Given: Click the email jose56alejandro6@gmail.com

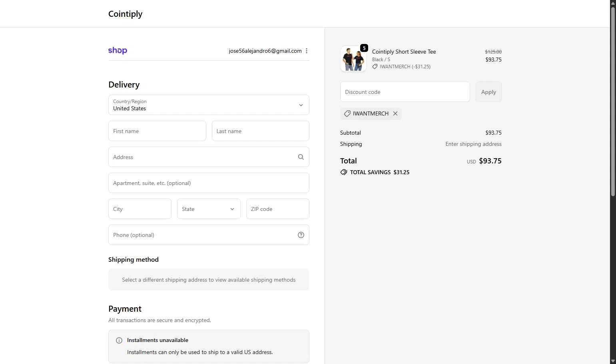Looking at the screenshot, I should coord(265,51).
